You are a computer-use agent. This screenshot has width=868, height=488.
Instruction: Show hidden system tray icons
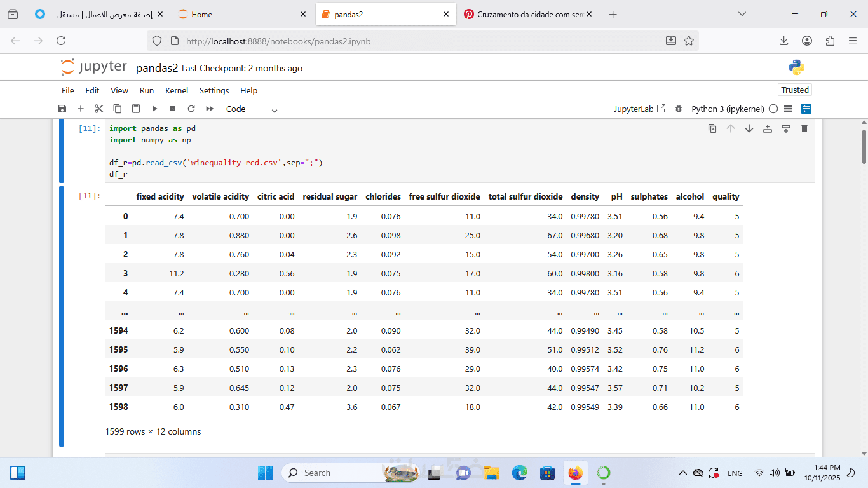pos(683,473)
